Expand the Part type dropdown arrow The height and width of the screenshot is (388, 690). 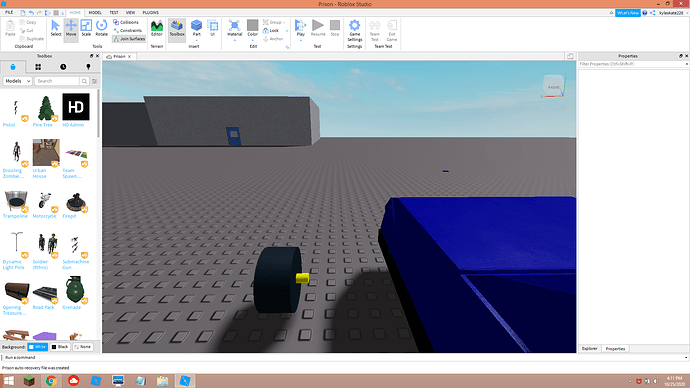pos(196,40)
